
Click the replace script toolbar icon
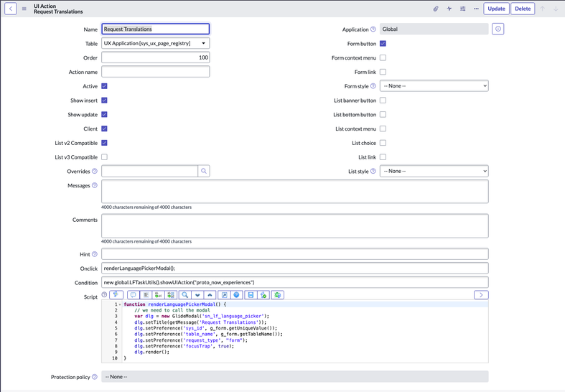[x=158, y=295]
